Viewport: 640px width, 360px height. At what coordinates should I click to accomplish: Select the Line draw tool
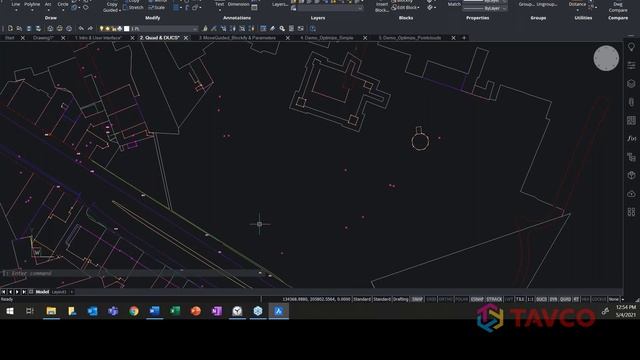point(16,4)
